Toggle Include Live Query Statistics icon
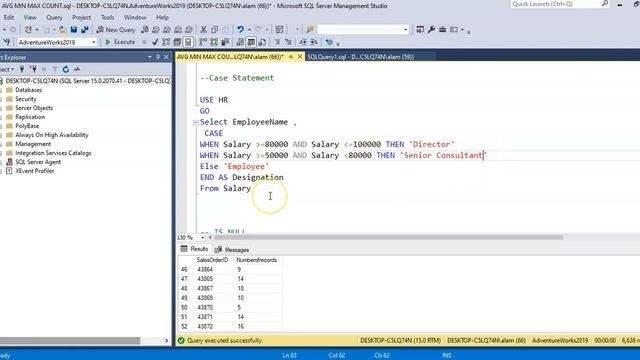The width and height of the screenshot is (640, 360). [x=214, y=42]
